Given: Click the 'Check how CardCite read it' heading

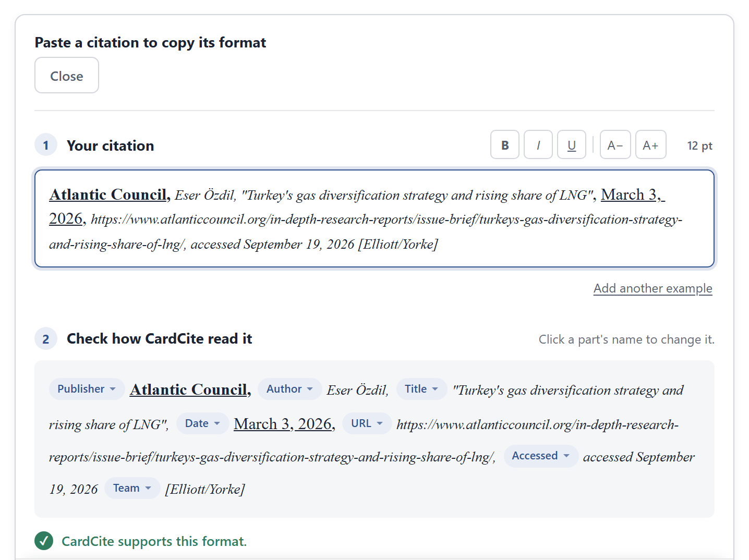Looking at the screenshot, I should coord(159,339).
